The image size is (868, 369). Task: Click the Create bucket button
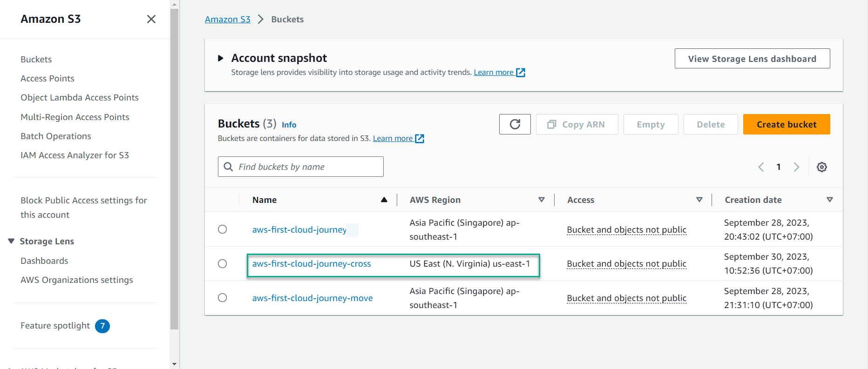pyautogui.click(x=787, y=124)
